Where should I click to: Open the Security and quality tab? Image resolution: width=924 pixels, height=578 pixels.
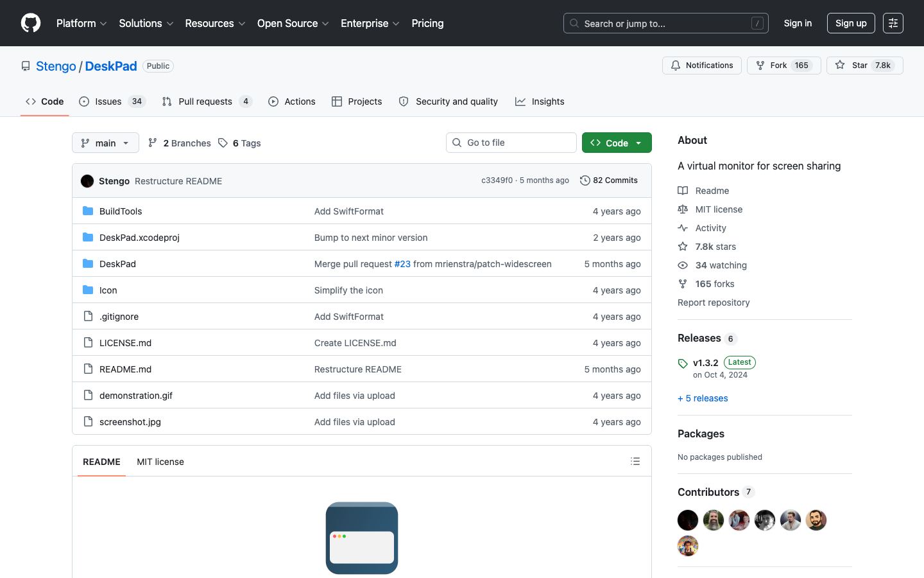pos(449,101)
